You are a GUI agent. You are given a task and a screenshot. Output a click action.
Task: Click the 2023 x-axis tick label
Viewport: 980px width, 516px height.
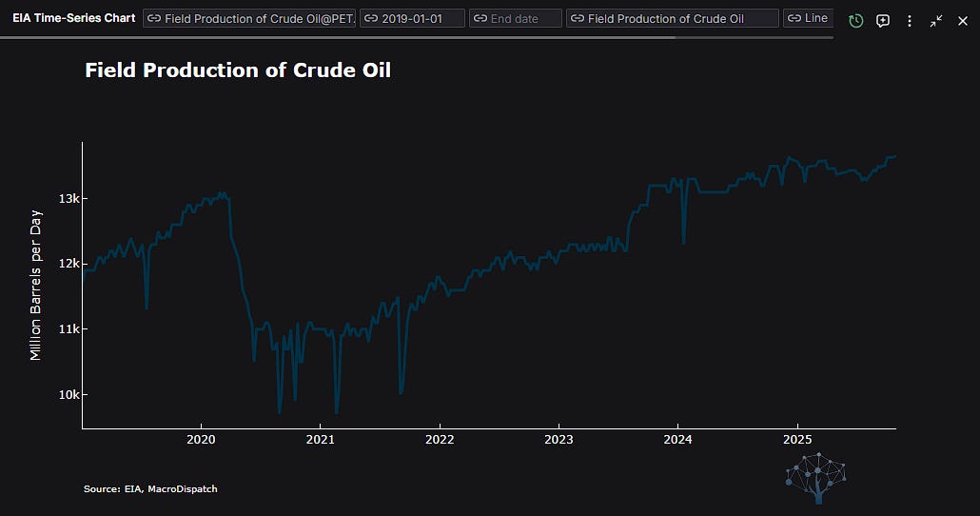pyautogui.click(x=559, y=440)
